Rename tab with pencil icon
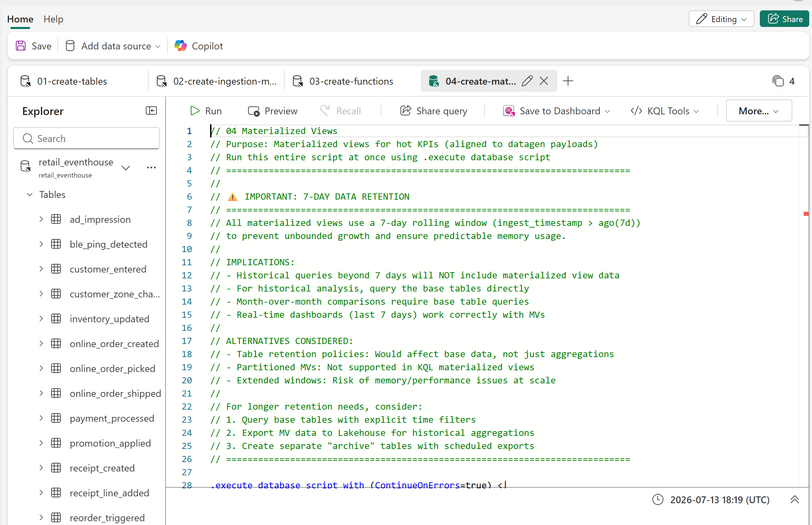 click(x=527, y=81)
